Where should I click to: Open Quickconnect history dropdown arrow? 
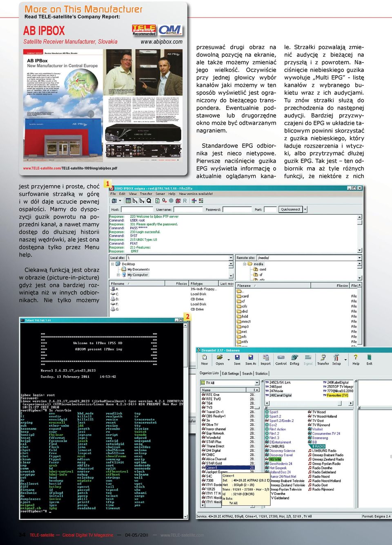click(x=305, y=209)
